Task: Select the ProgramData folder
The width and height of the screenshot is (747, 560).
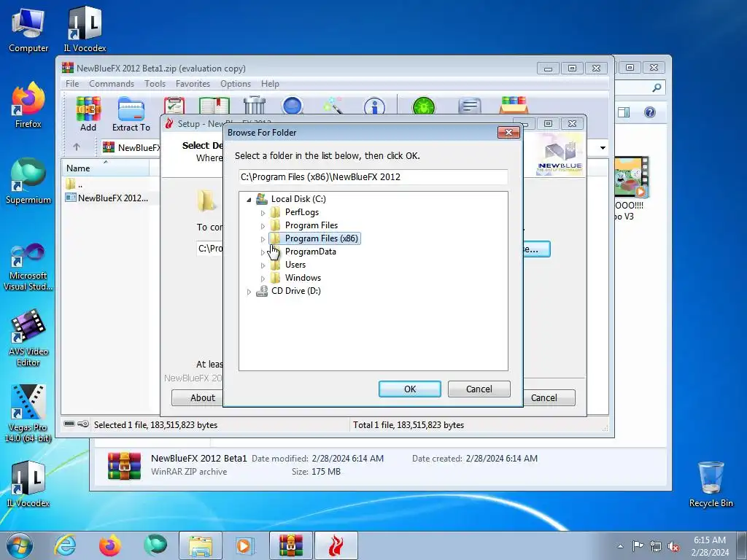Action: click(310, 252)
